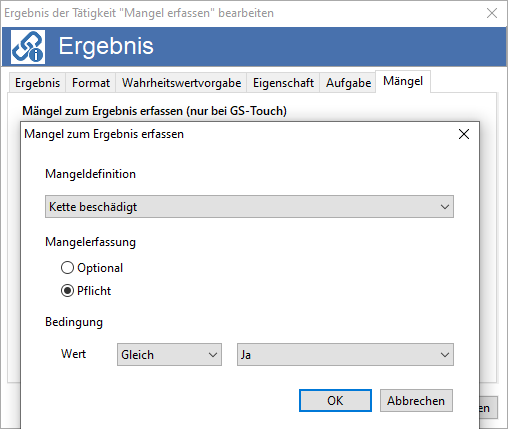The height and width of the screenshot is (429, 508).
Task: Select the Mängel tab
Action: pyautogui.click(x=403, y=81)
